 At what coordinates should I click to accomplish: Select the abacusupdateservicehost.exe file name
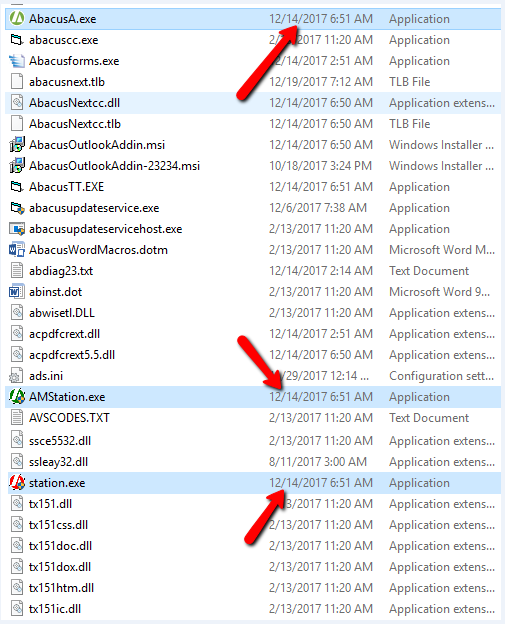coord(105,229)
